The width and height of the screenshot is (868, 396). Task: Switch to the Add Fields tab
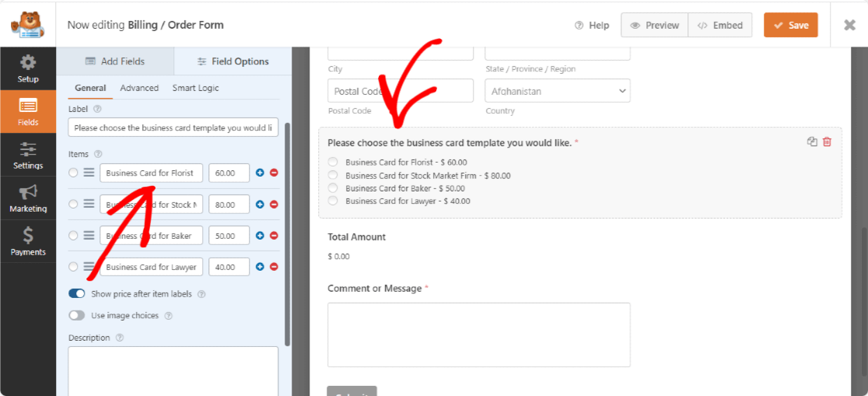click(115, 61)
